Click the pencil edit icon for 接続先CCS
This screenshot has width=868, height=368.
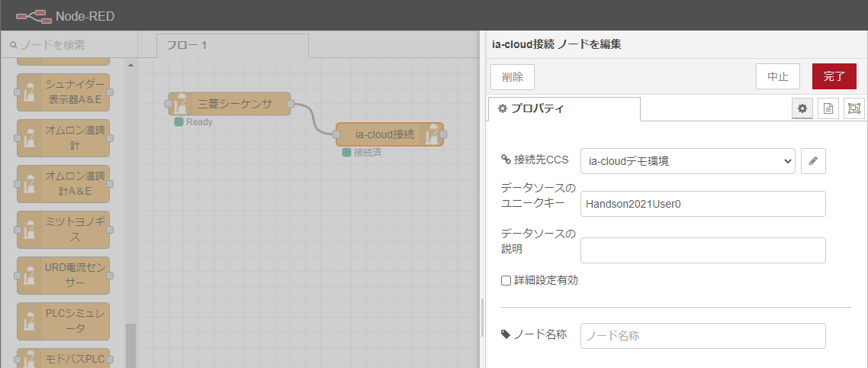pyautogui.click(x=813, y=161)
